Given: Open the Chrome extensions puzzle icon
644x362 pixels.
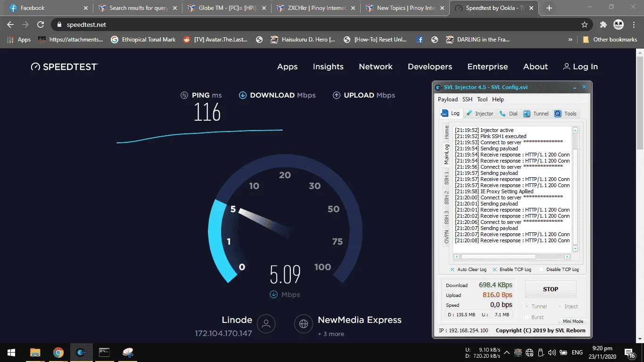Looking at the screenshot, I should point(603,25).
